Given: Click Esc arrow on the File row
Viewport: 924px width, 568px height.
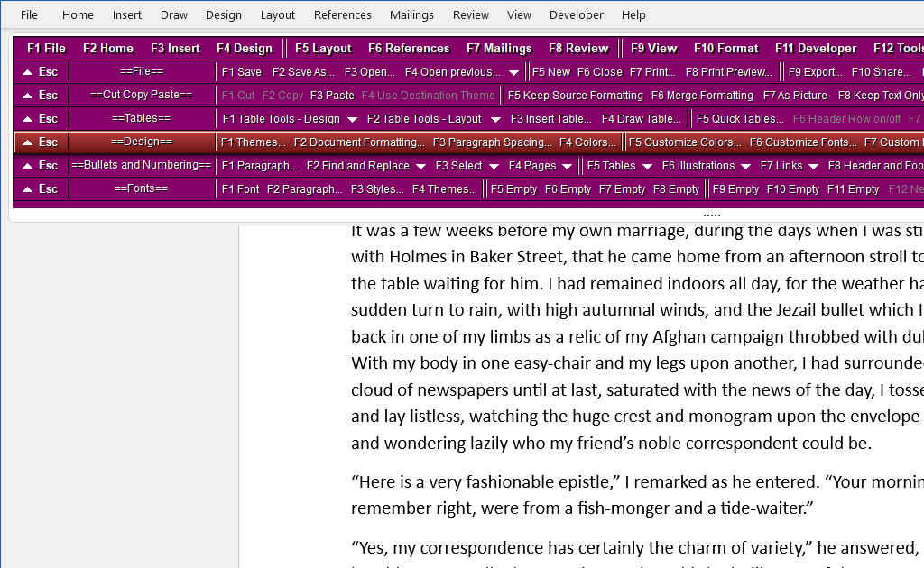Looking at the screenshot, I should click(40, 72).
